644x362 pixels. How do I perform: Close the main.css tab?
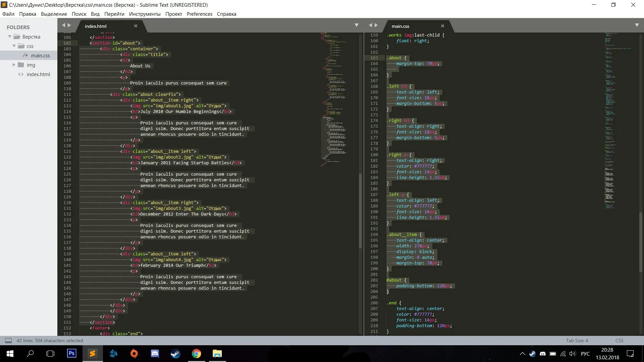442,26
